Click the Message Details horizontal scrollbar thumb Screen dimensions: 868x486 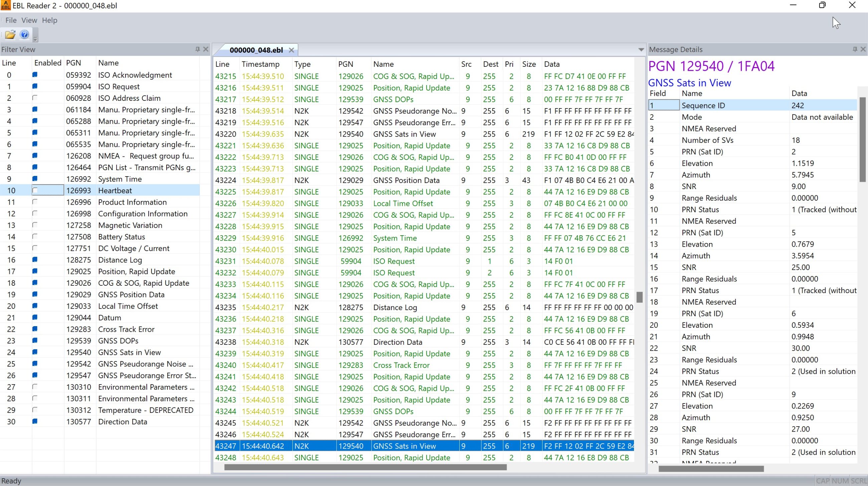711,469
